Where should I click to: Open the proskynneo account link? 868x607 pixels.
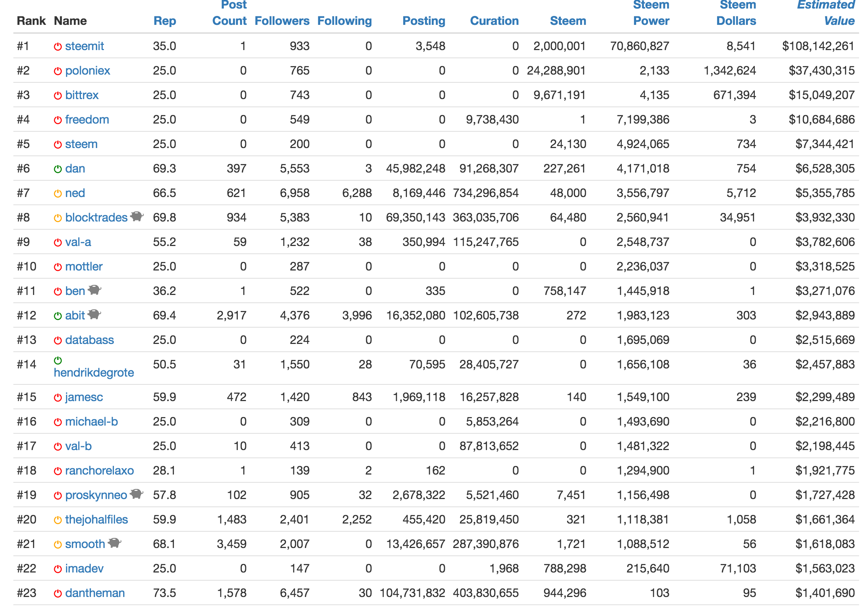(x=96, y=495)
